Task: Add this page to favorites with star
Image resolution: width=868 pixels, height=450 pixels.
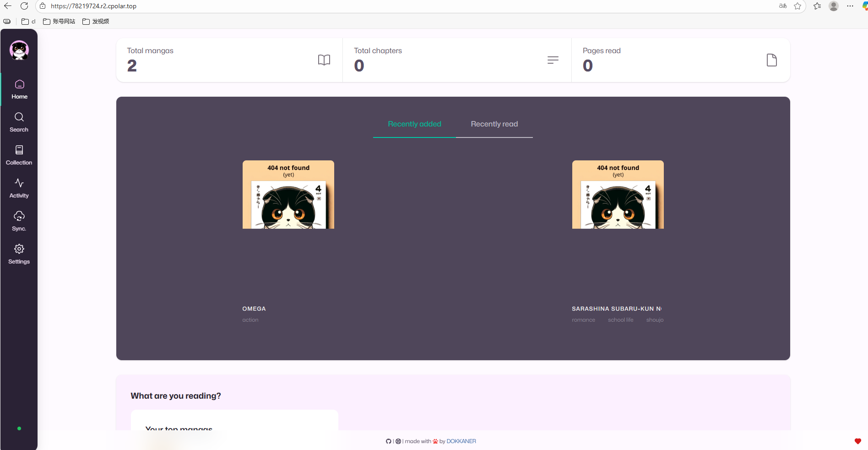Action: (x=797, y=6)
